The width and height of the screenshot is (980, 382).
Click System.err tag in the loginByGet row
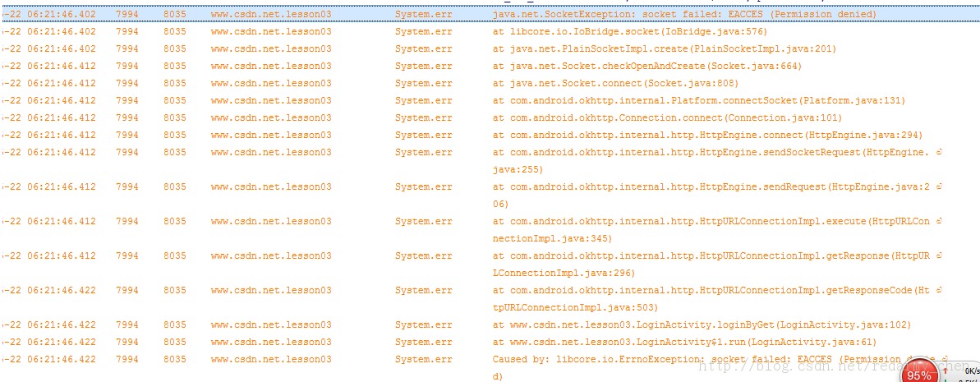pos(423,324)
